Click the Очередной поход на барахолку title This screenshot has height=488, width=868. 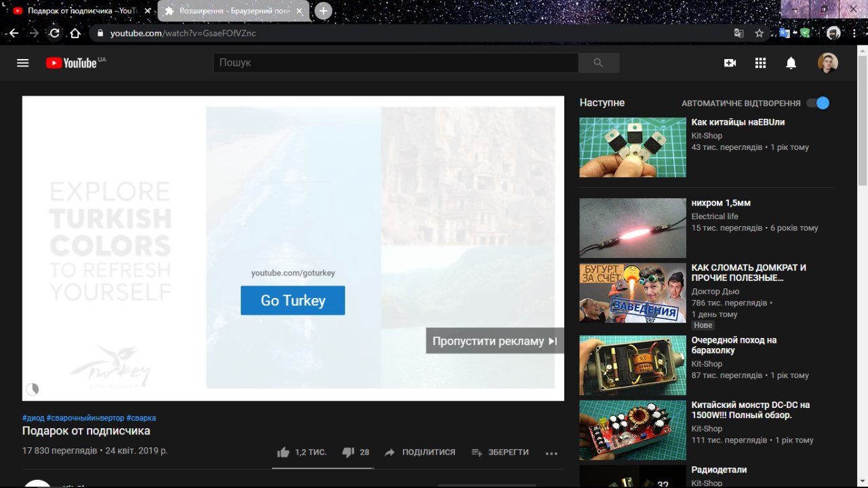734,345
